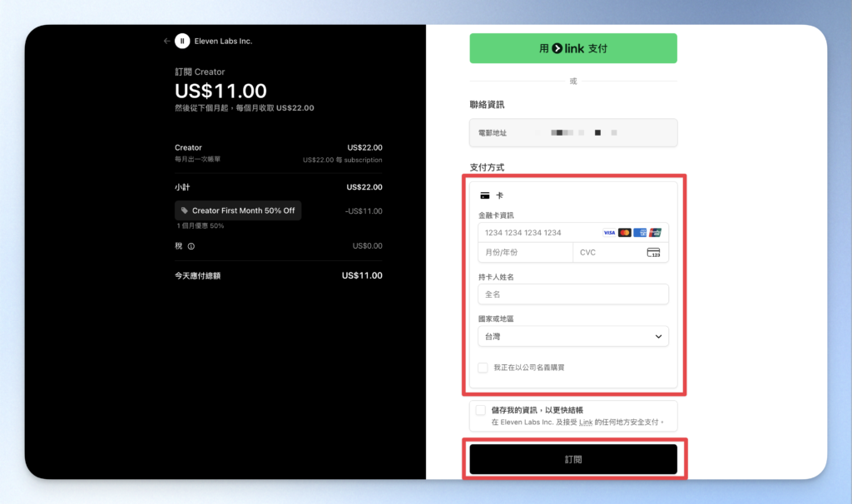The height and width of the screenshot is (504, 852).
Task: Click the 訂閱 Creator heading
Action: click(x=200, y=72)
